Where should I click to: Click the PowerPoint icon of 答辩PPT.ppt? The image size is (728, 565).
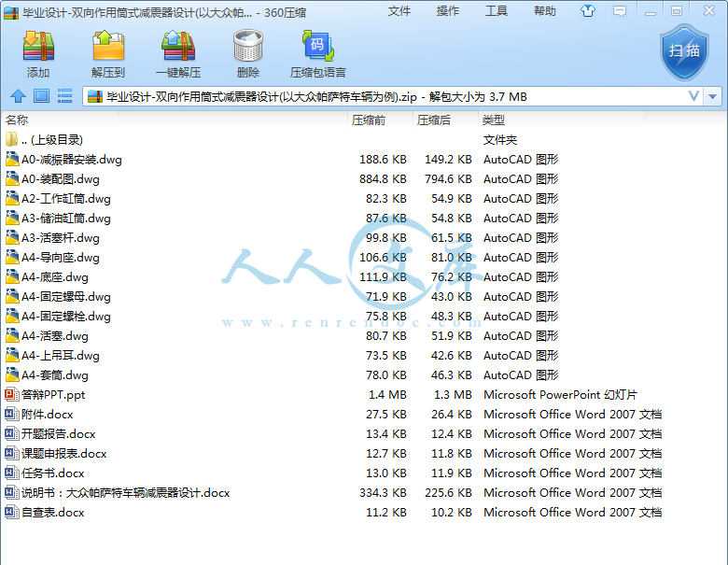[x=11, y=394]
